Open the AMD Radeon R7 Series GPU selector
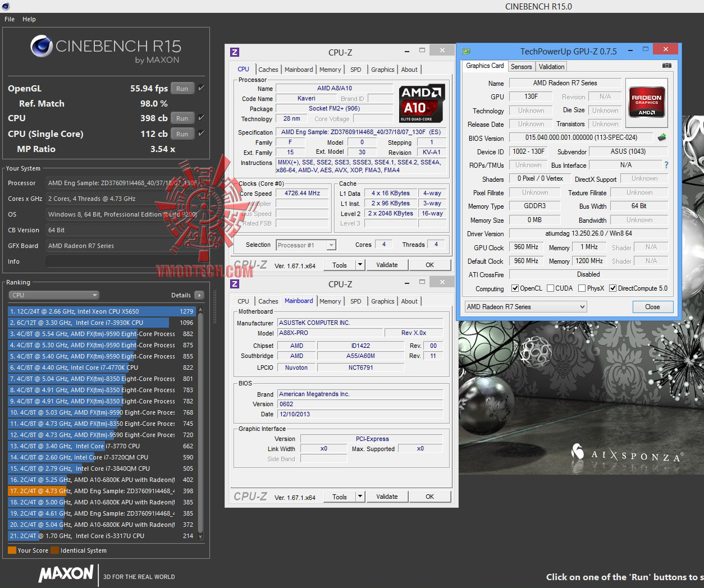704x588 pixels. click(526, 307)
